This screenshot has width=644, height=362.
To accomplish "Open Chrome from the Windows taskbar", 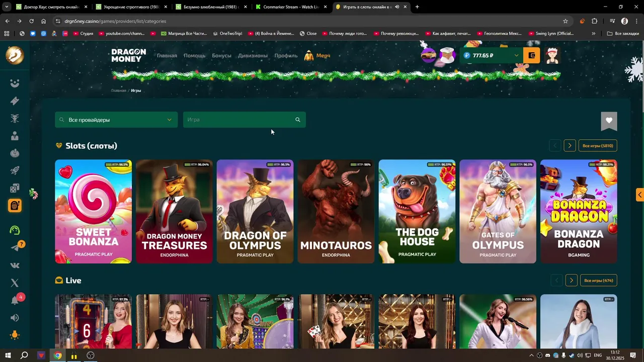I will pyautogui.click(x=58, y=355).
